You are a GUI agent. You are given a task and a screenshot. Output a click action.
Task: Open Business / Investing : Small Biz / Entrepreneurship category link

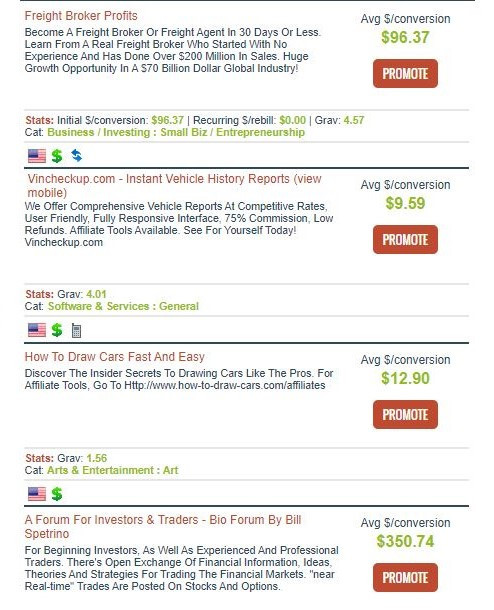point(176,132)
